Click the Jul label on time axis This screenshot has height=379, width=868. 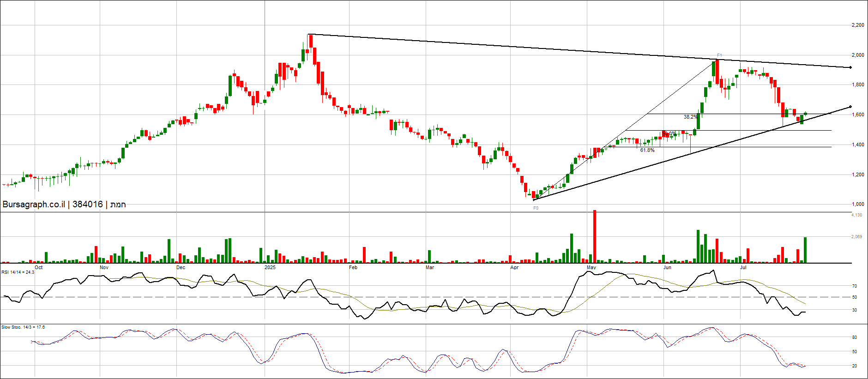(x=743, y=268)
